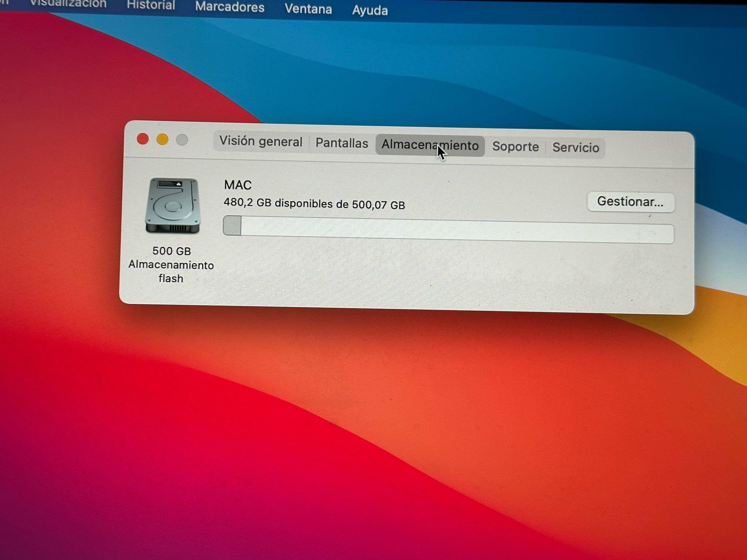This screenshot has height=560, width=747.
Task: Open the Marcadores menu
Action: 229,7
